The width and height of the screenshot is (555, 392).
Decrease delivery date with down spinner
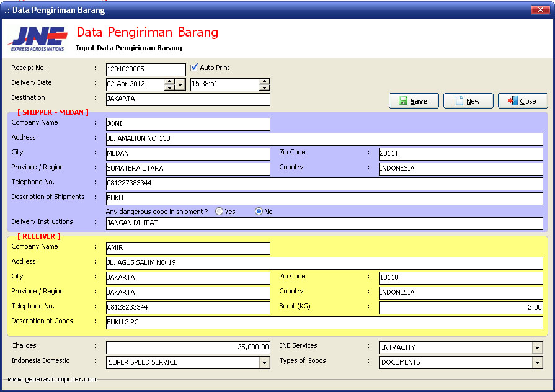(x=169, y=88)
